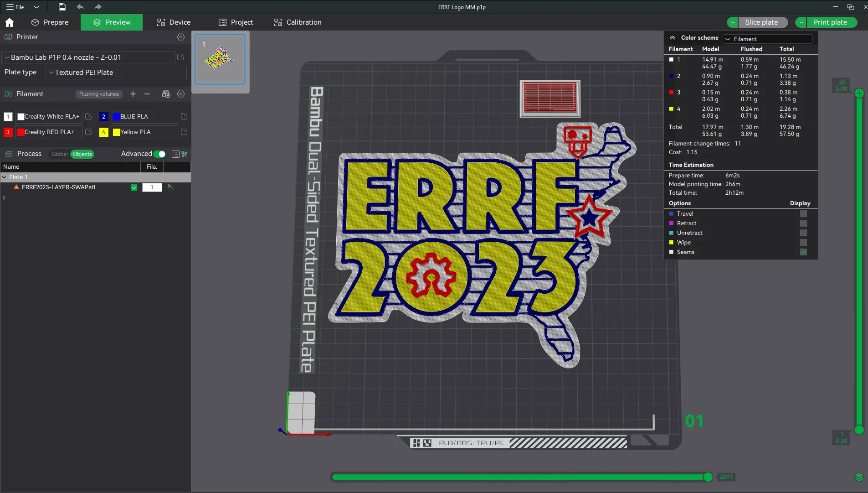Open the Plate type dropdown
The image size is (868, 493).
click(115, 72)
